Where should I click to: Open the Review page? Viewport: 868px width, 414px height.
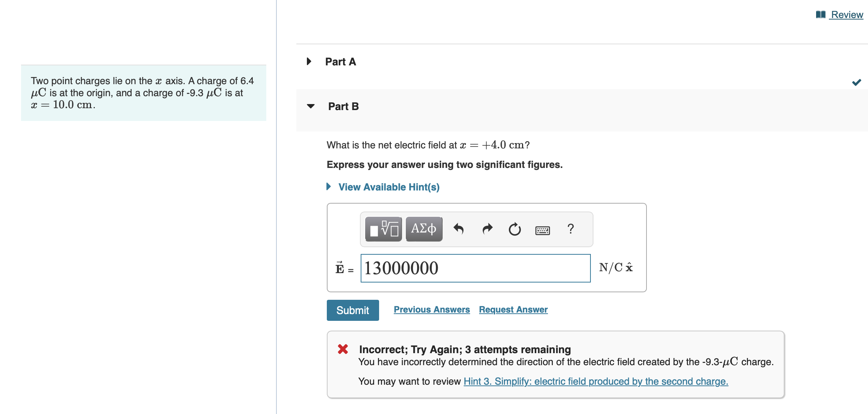click(847, 14)
